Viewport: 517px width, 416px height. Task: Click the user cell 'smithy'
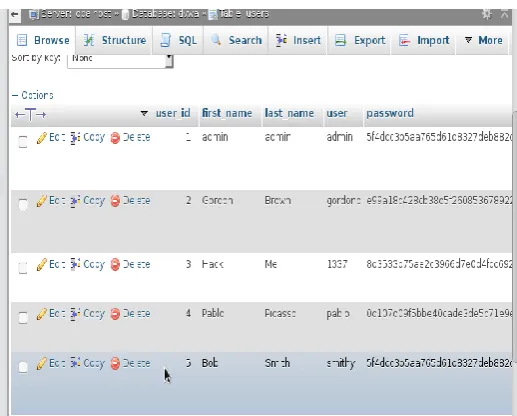click(341, 363)
